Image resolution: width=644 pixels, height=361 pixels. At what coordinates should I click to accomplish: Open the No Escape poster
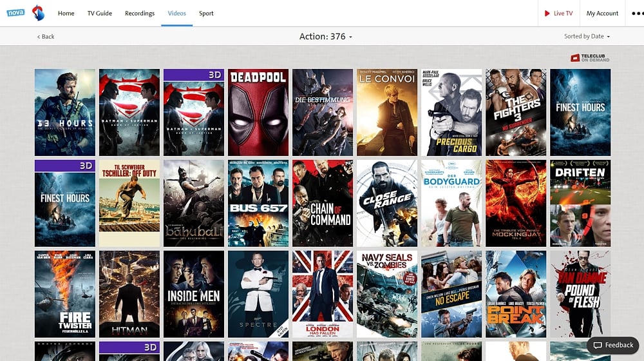451,294
